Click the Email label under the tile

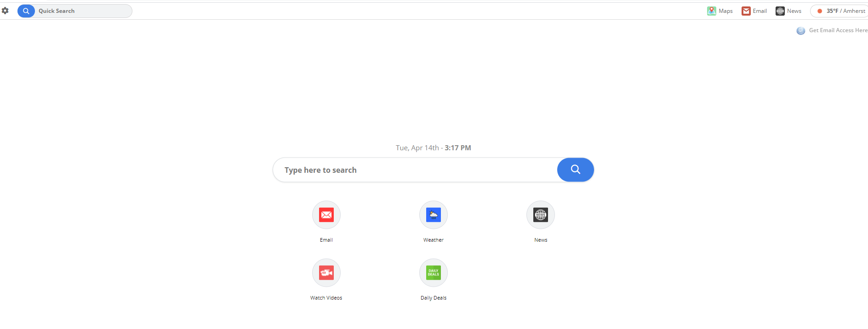click(x=326, y=240)
